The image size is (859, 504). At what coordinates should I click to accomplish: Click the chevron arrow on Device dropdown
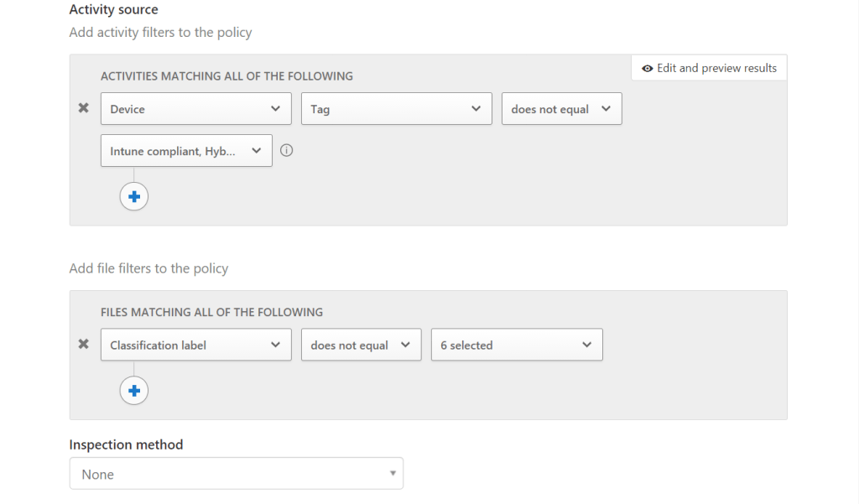(275, 109)
